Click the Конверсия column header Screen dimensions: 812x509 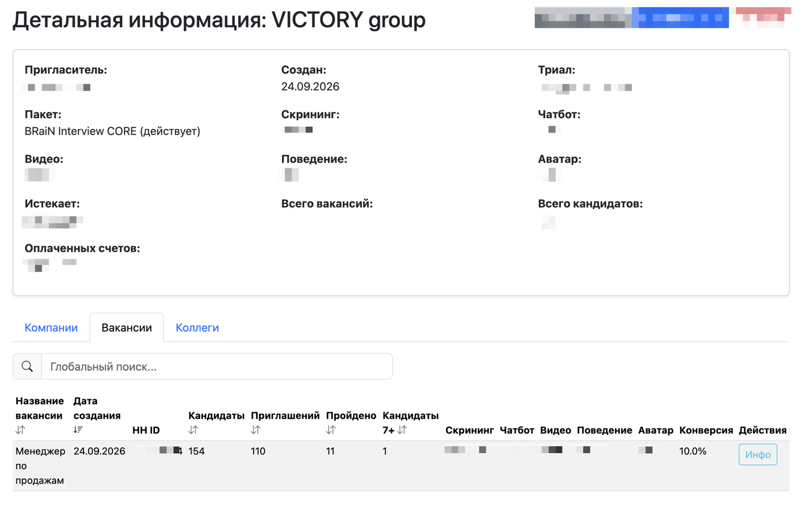point(706,430)
